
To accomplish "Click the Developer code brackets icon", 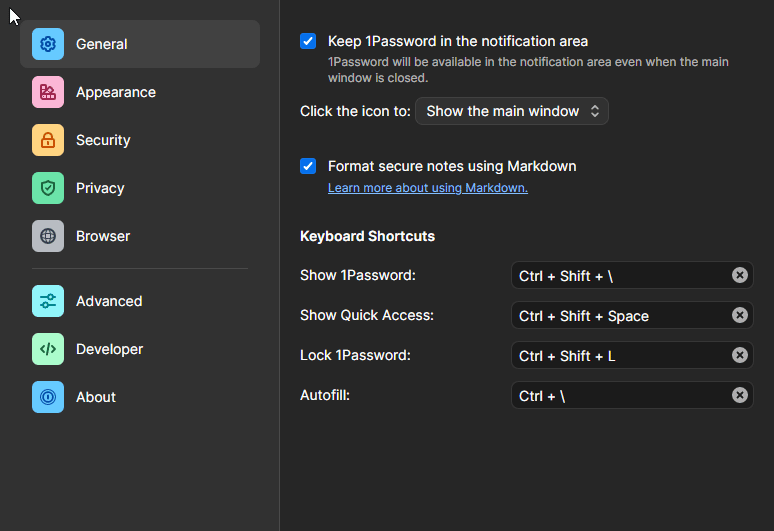I will coord(48,349).
